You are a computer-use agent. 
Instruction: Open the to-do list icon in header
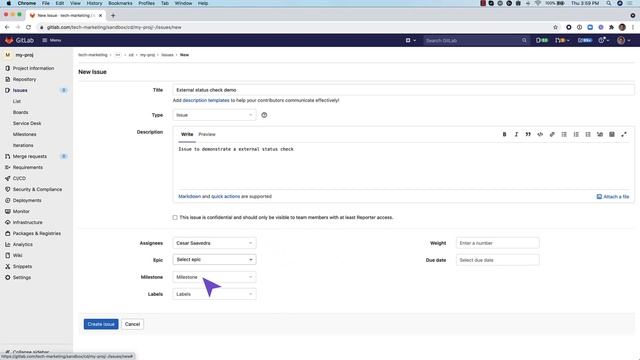tap(584, 40)
